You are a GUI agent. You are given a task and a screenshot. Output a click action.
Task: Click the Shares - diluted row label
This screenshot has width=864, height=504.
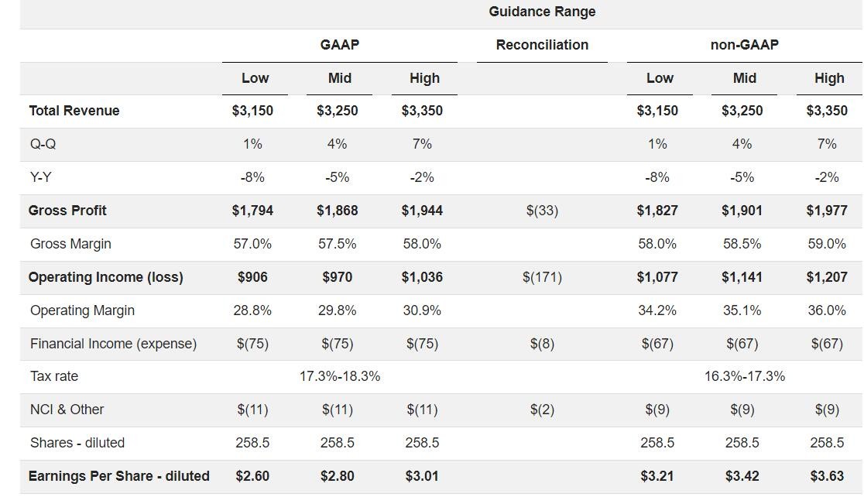pos(77,443)
